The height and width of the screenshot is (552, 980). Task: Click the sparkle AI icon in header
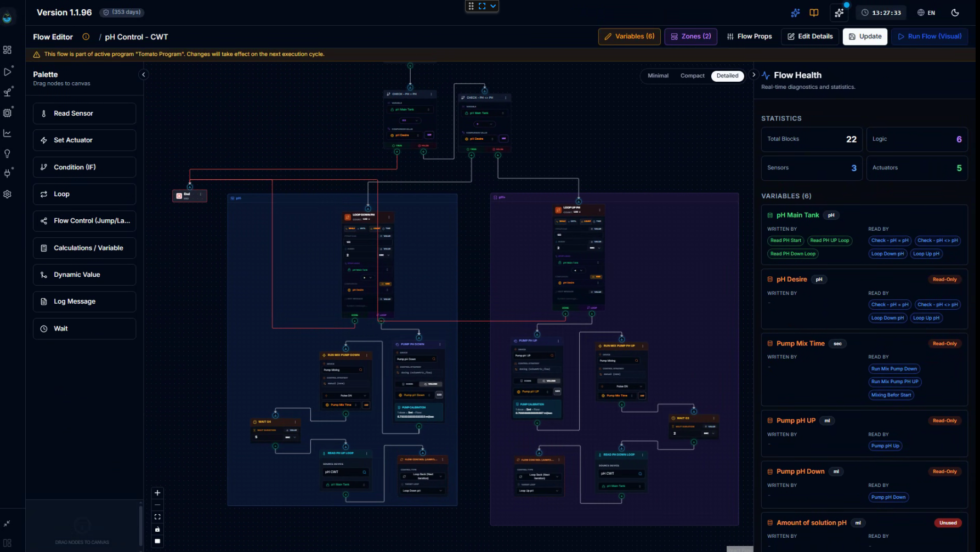(795, 13)
